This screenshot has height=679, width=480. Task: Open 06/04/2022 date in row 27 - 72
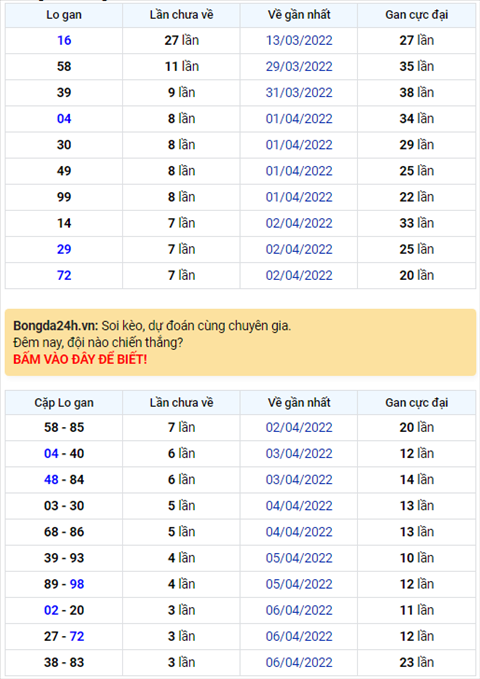pos(299,637)
